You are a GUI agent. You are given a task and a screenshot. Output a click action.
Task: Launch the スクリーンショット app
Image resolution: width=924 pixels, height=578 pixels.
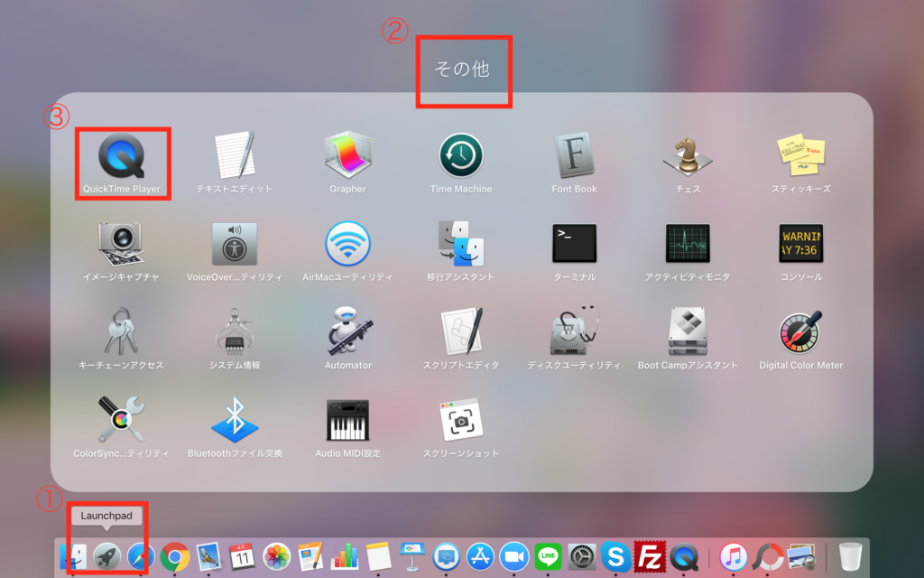[461, 419]
